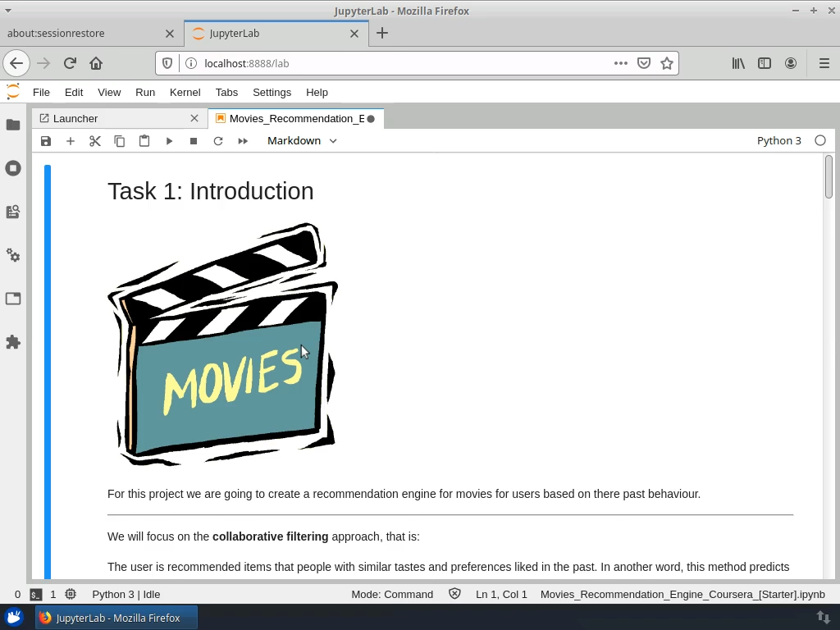Open the Firefox hamburger application menu
This screenshot has width=840, height=630.
823,63
